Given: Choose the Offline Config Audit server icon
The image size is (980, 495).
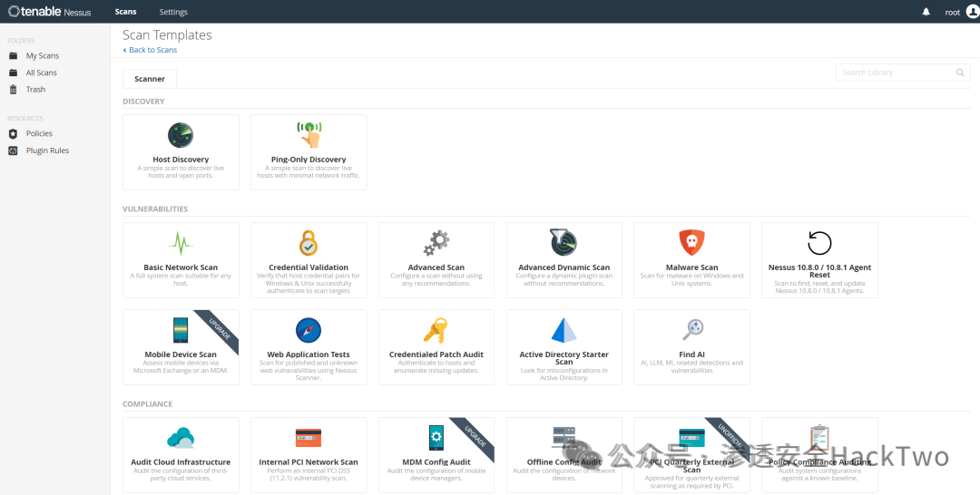Looking at the screenshot, I should [x=563, y=436].
